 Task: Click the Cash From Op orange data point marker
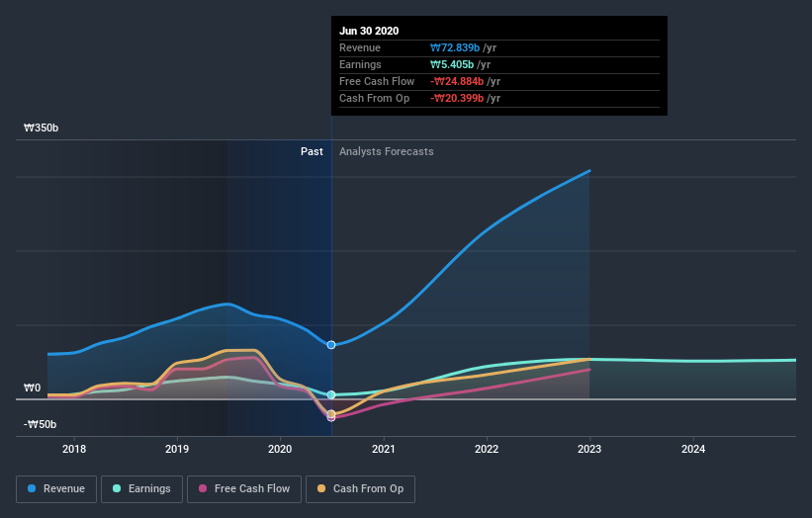[x=331, y=413]
